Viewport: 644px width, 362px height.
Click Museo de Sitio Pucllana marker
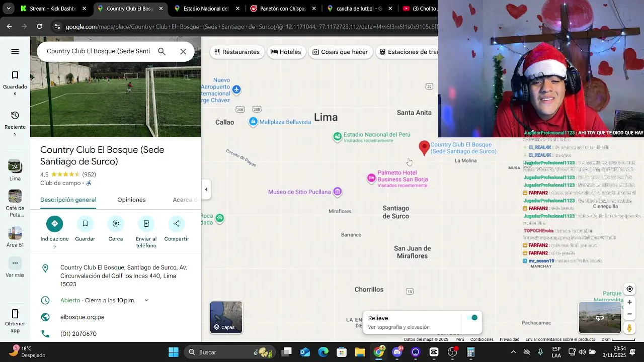pyautogui.click(x=338, y=192)
